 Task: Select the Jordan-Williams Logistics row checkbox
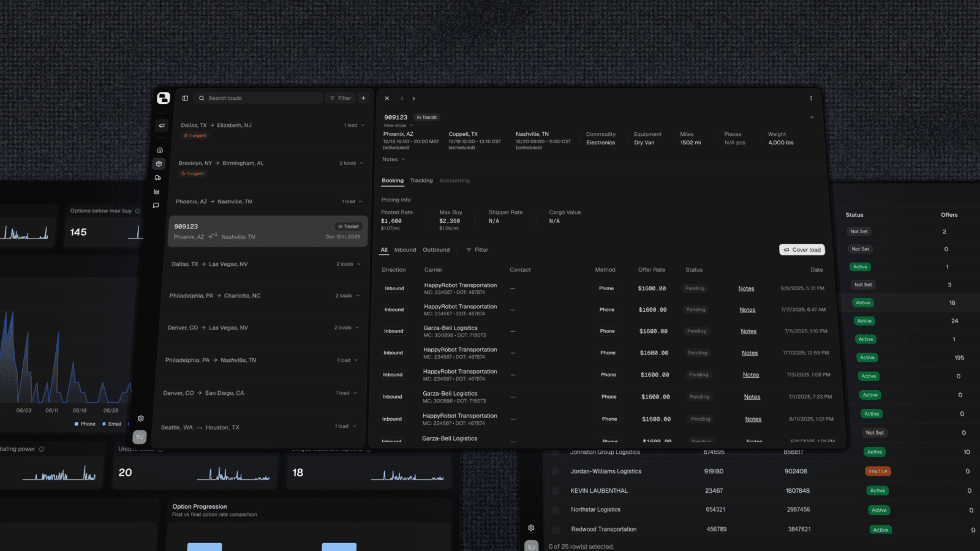click(x=555, y=471)
